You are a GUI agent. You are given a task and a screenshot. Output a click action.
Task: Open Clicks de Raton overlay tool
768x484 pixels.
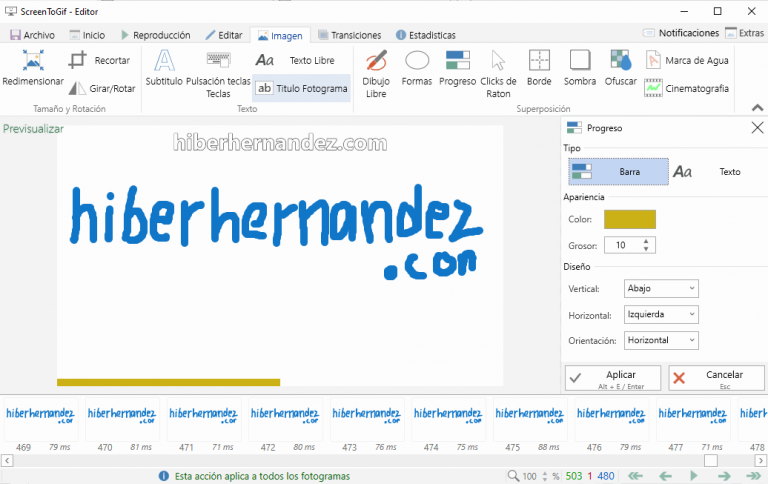[x=498, y=74]
